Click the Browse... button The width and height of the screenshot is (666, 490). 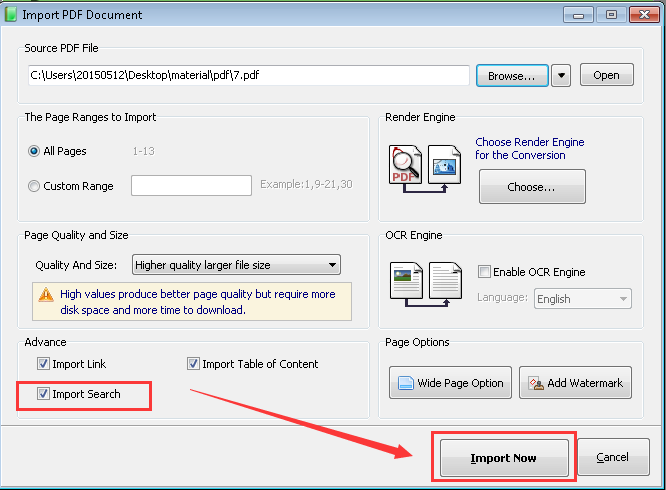(512, 76)
